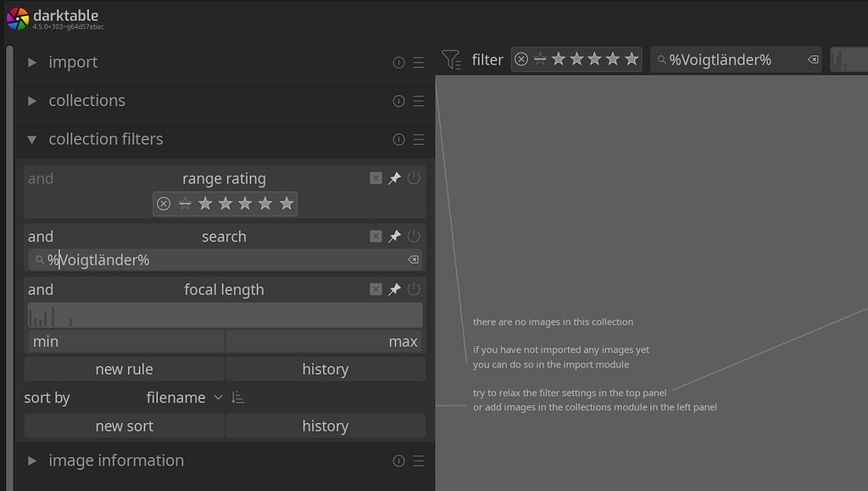Click the new rule button
This screenshot has width=868, height=491.
(x=124, y=369)
